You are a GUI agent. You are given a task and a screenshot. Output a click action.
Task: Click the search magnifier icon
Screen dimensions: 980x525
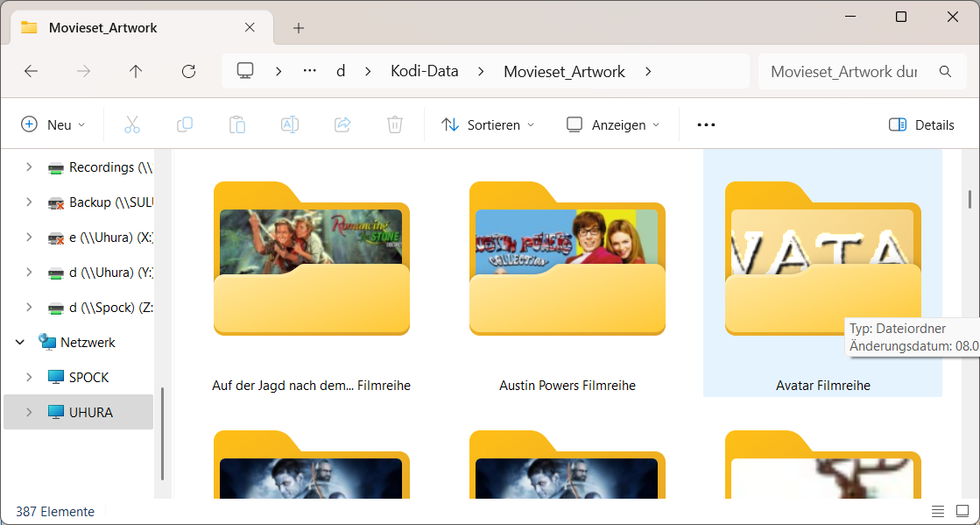945,71
